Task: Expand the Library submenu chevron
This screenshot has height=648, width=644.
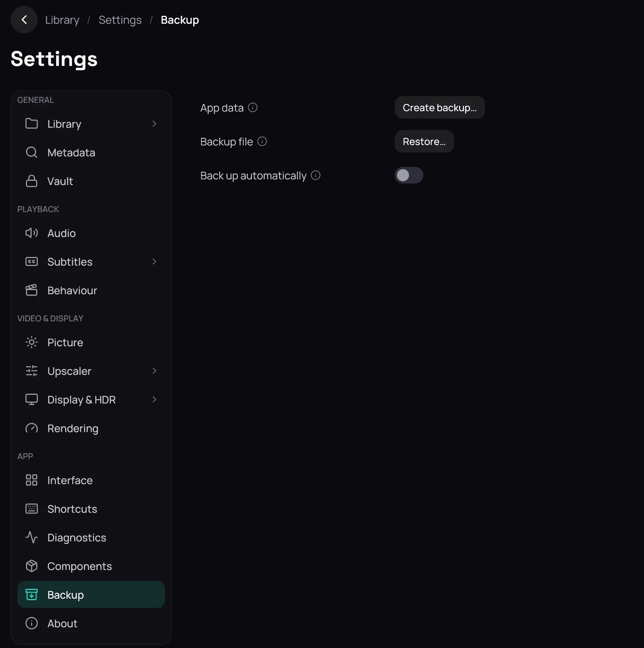Action: (x=154, y=124)
